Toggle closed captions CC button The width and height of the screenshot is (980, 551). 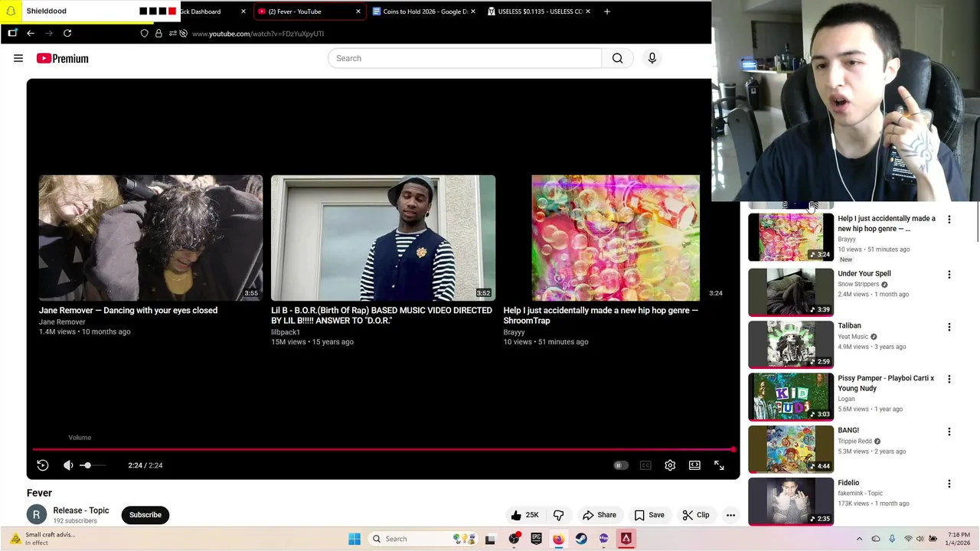coord(645,465)
